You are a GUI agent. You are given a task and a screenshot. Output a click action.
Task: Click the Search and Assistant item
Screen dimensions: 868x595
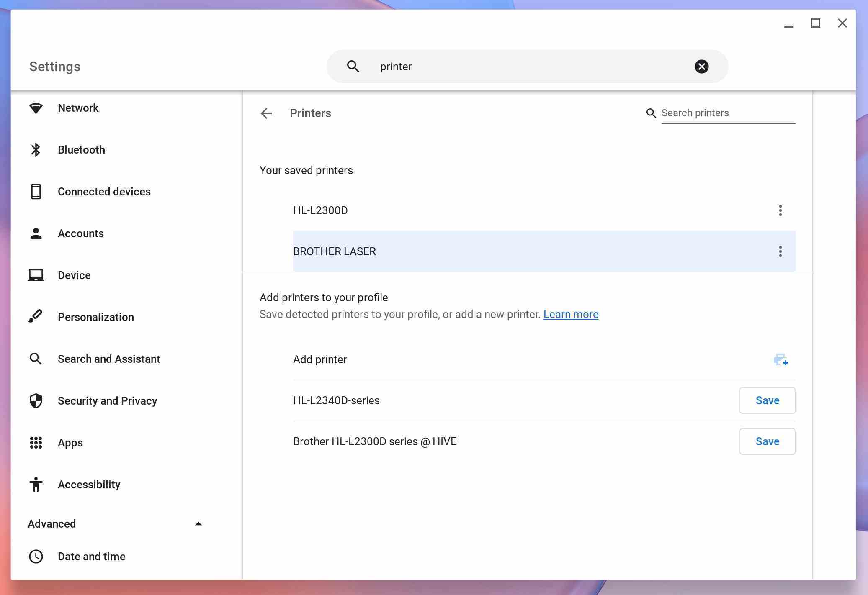click(109, 359)
